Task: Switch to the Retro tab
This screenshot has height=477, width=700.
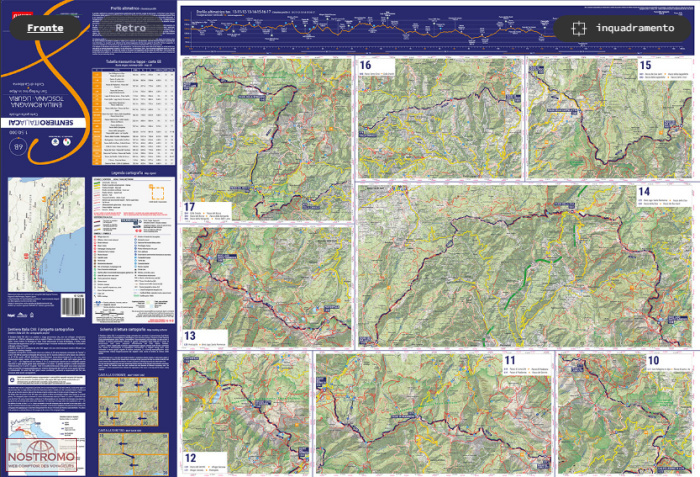Action: click(x=130, y=28)
